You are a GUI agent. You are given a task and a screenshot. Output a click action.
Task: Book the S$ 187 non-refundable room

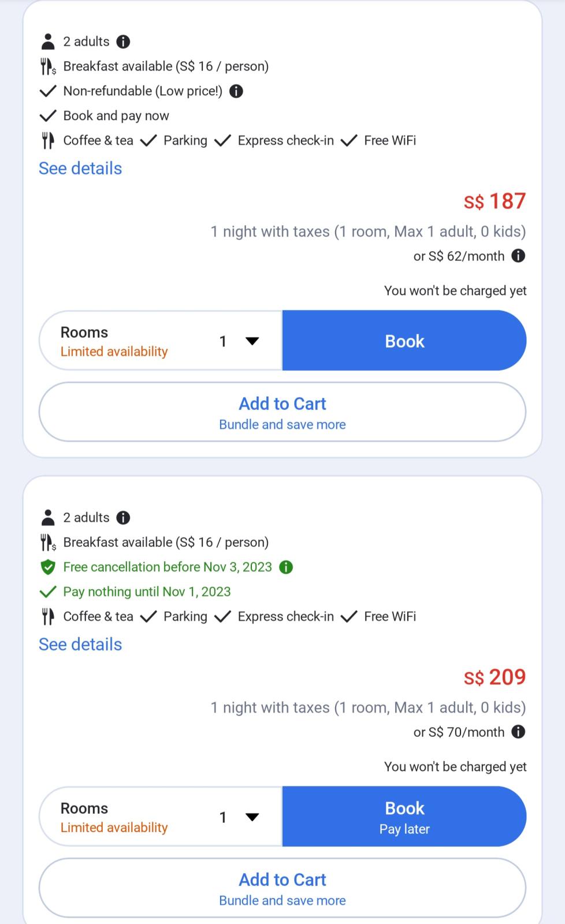404,341
